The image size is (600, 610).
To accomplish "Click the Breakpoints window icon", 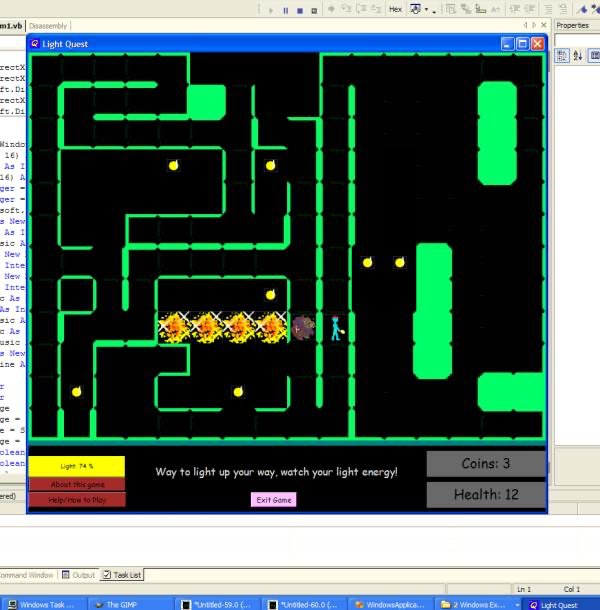I will click(415, 9).
